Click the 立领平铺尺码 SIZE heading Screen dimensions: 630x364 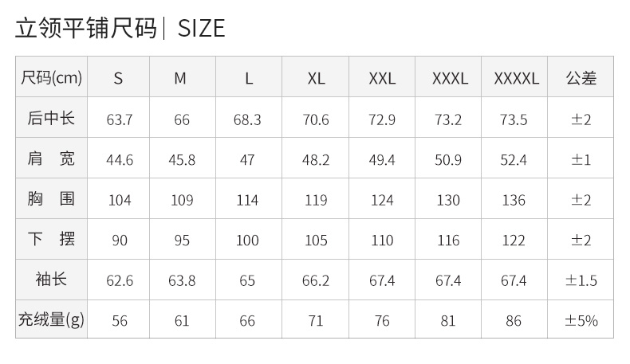coord(120,28)
